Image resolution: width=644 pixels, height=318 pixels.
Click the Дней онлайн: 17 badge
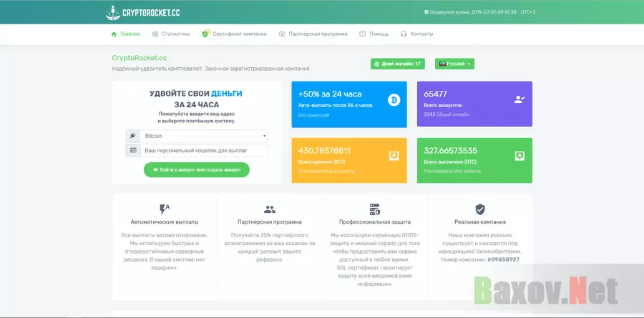(398, 64)
